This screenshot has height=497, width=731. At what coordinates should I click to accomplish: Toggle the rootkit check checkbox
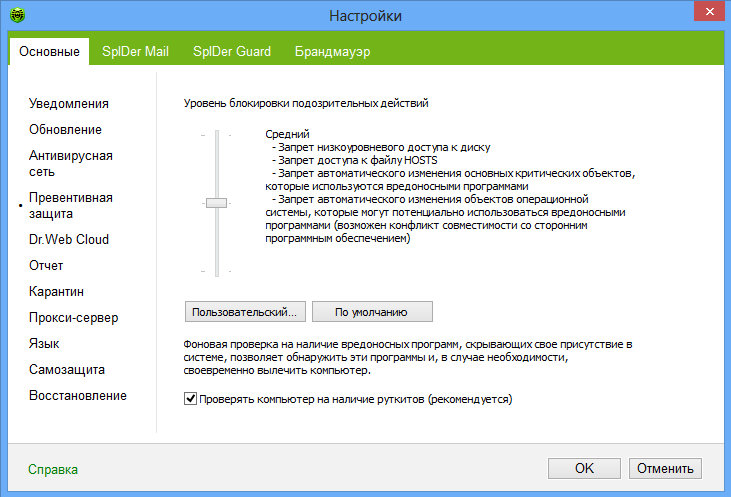(190, 399)
